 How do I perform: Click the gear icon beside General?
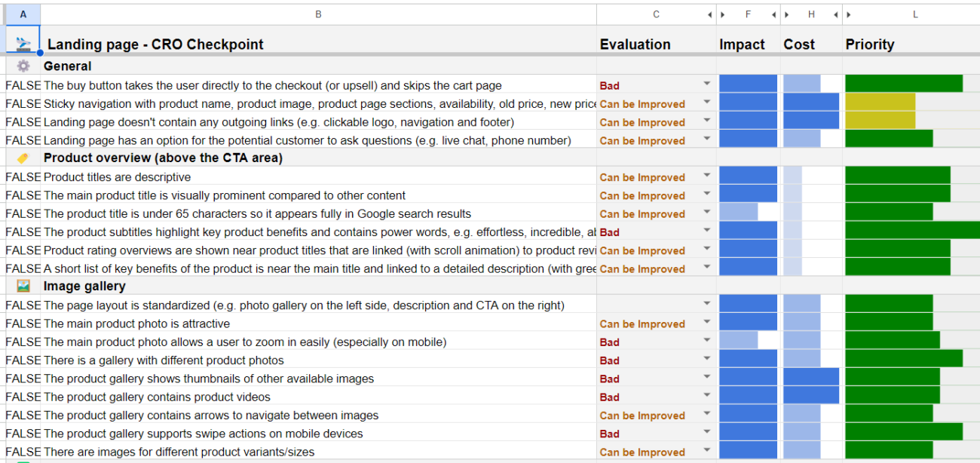click(23, 66)
